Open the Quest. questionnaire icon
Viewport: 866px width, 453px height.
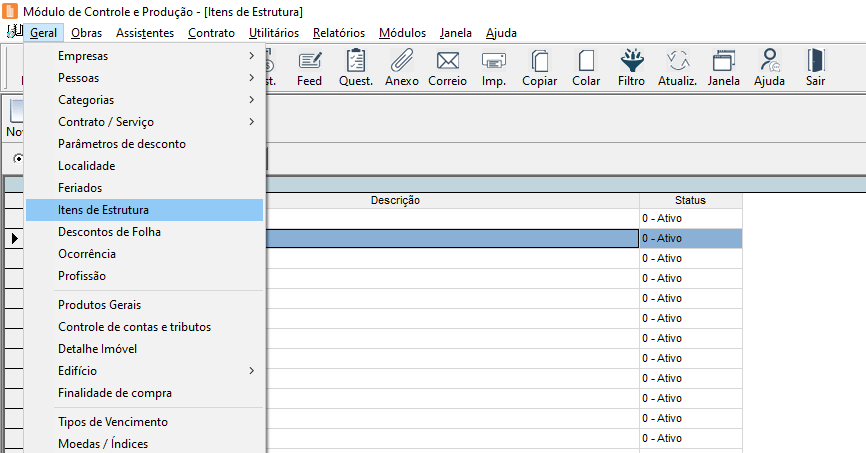[356, 67]
